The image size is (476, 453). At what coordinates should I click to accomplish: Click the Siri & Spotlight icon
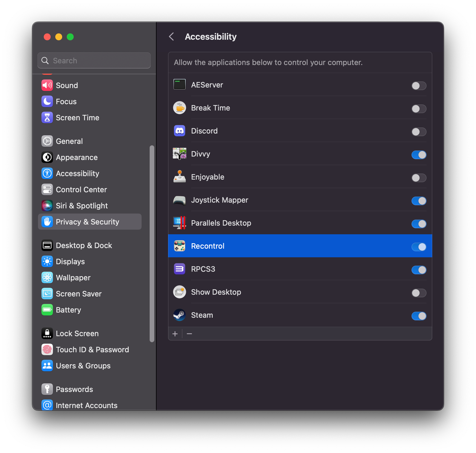point(47,205)
